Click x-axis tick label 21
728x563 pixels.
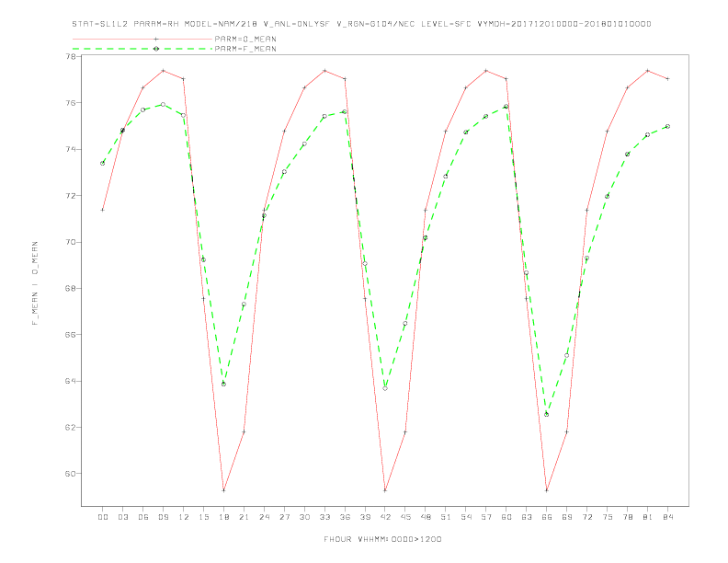coord(244,517)
